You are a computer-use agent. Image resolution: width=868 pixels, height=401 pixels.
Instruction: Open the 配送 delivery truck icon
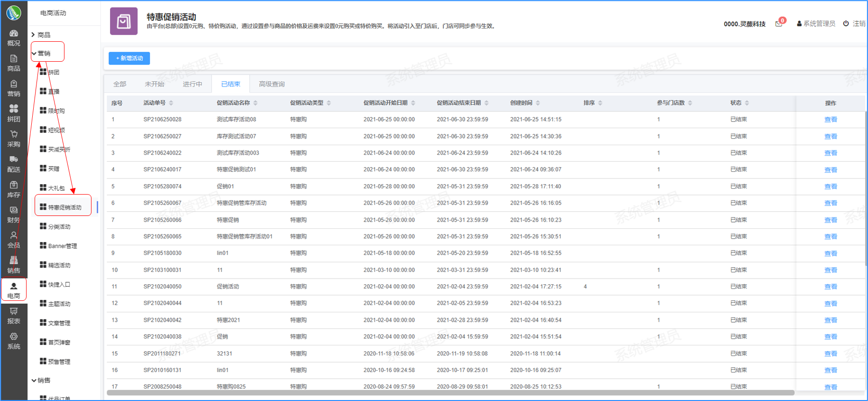click(14, 160)
